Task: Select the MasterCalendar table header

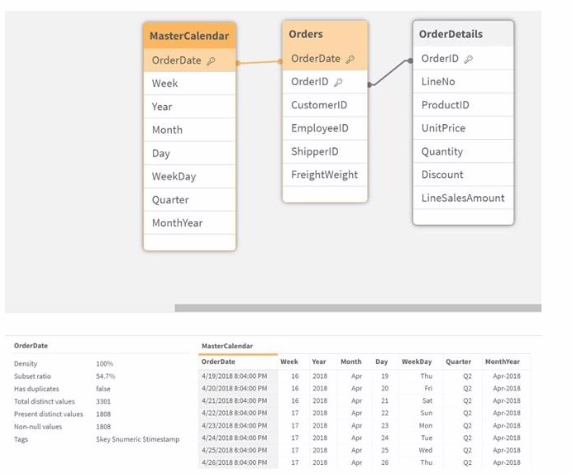Action: (x=190, y=36)
